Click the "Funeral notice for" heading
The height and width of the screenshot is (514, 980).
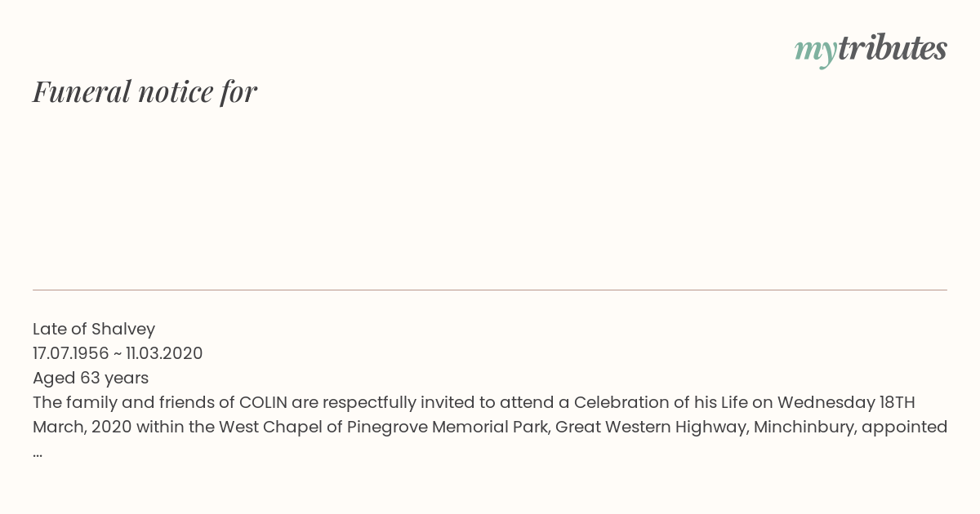pos(145,91)
